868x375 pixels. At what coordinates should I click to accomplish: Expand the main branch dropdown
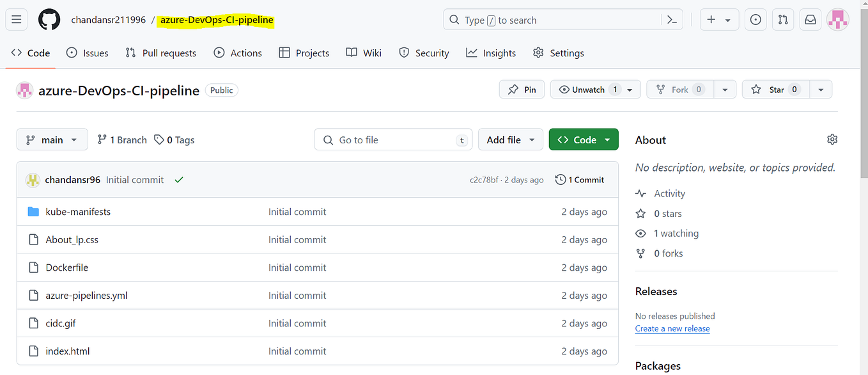tap(52, 140)
